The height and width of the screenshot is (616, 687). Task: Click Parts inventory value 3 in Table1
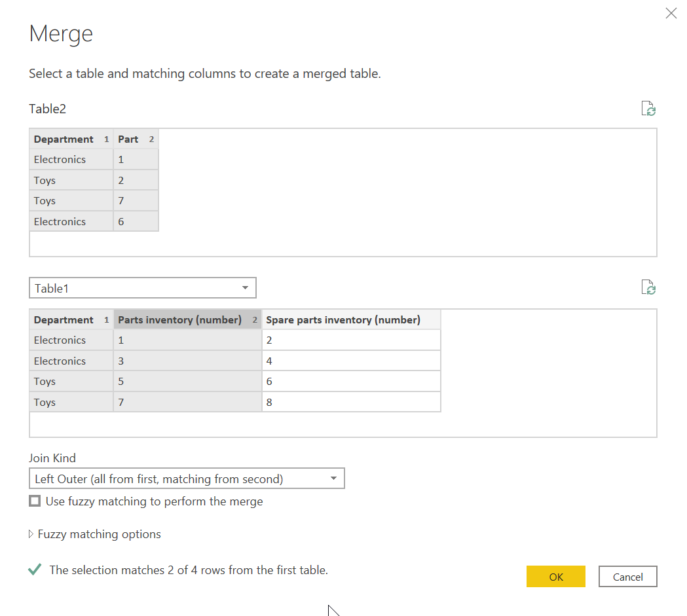click(187, 361)
